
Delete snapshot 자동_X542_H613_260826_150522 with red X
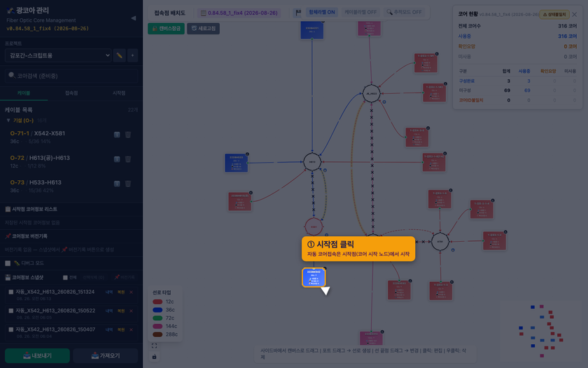point(131,311)
